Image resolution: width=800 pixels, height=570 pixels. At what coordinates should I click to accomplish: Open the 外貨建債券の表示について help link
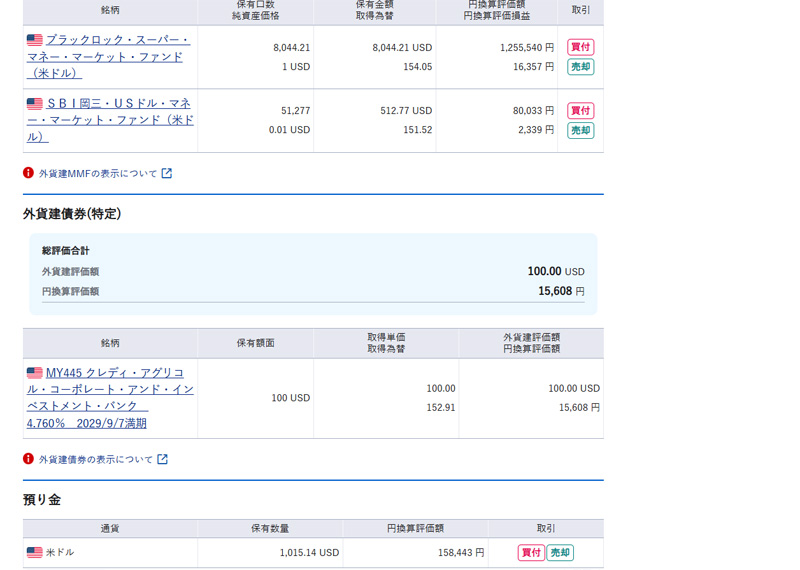[96, 459]
